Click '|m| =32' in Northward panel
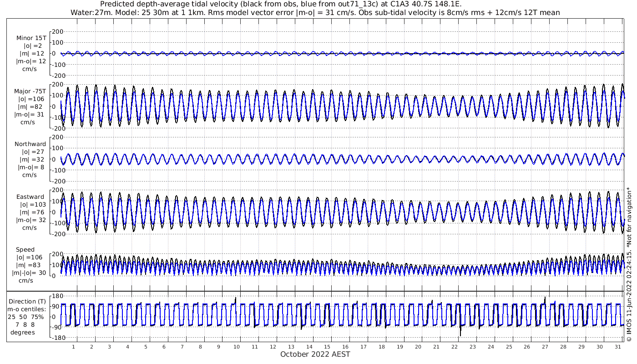This screenshot has height=364, width=637. [x=32, y=159]
